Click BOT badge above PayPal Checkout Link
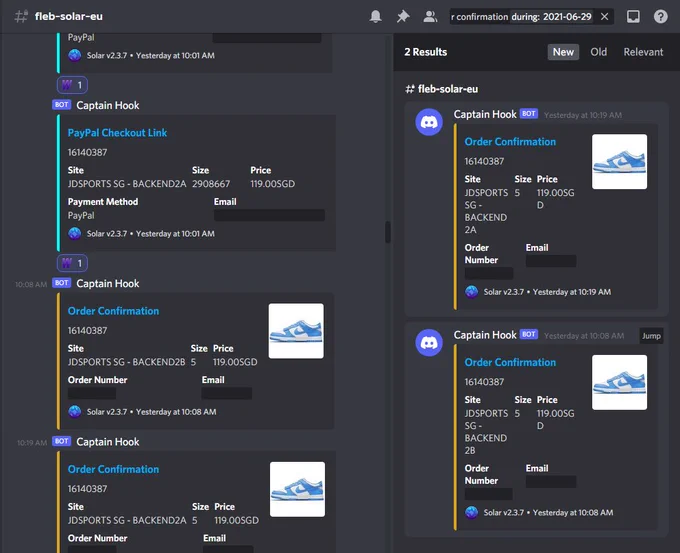This screenshot has width=680, height=553. (62, 105)
